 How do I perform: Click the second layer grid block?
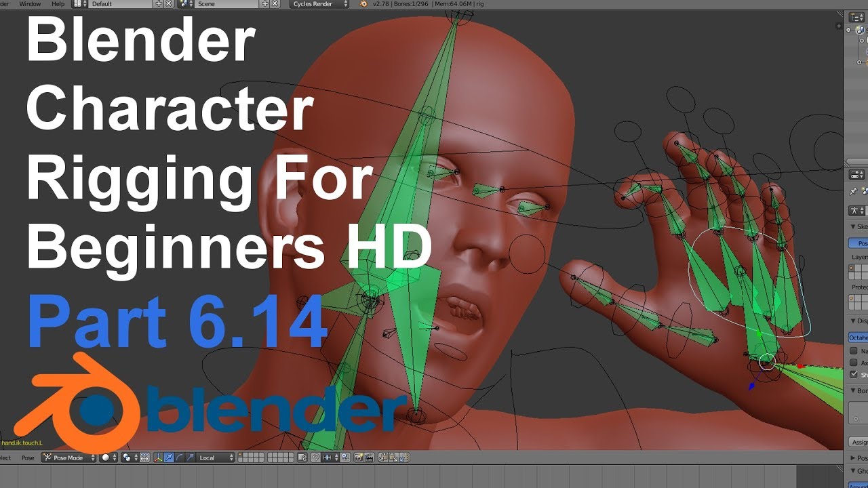280,458
